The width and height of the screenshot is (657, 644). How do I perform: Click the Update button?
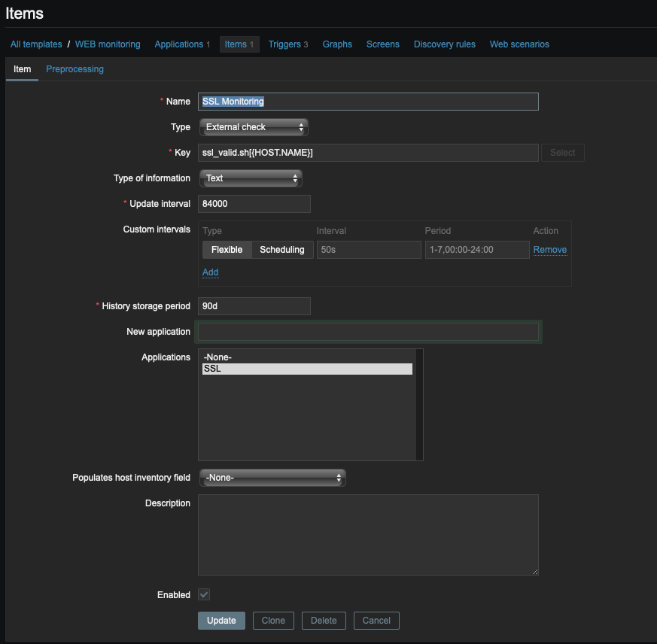tap(221, 621)
